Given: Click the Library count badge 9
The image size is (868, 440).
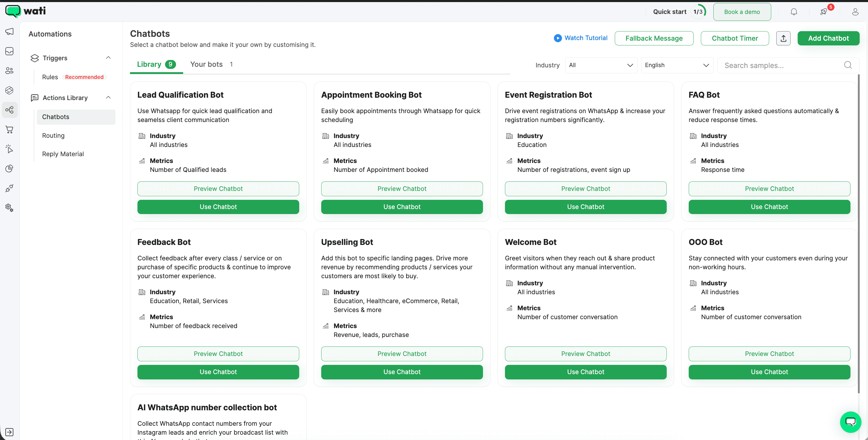Looking at the screenshot, I should (x=170, y=64).
